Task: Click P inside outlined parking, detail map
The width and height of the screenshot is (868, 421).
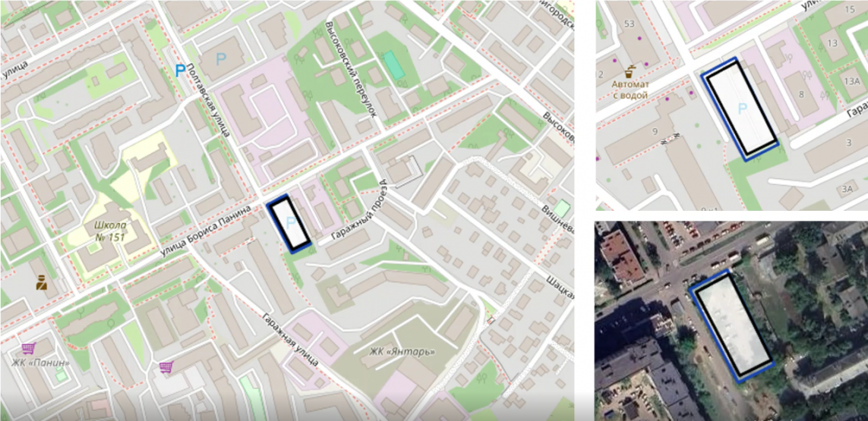Action: click(743, 109)
